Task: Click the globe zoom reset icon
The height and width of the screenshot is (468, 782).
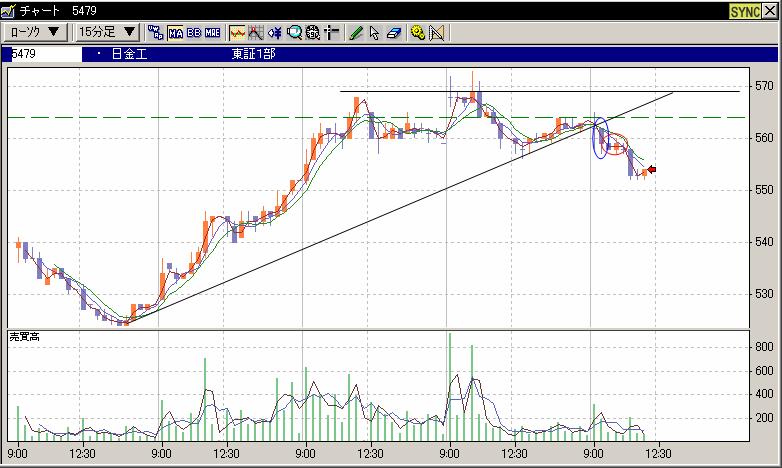Action: pos(313,33)
